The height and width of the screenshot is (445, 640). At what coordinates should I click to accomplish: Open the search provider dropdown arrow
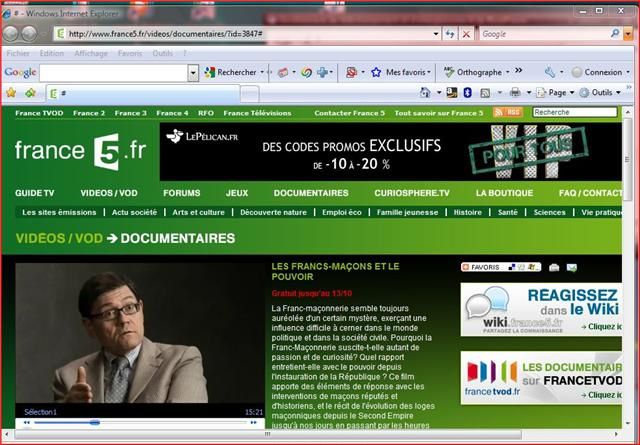(x=628, y=34)
